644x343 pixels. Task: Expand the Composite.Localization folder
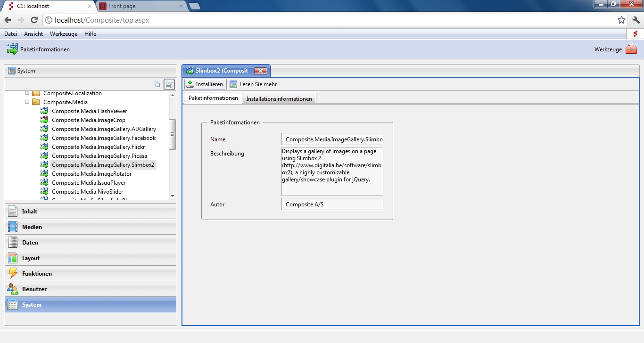coord(27,93)
